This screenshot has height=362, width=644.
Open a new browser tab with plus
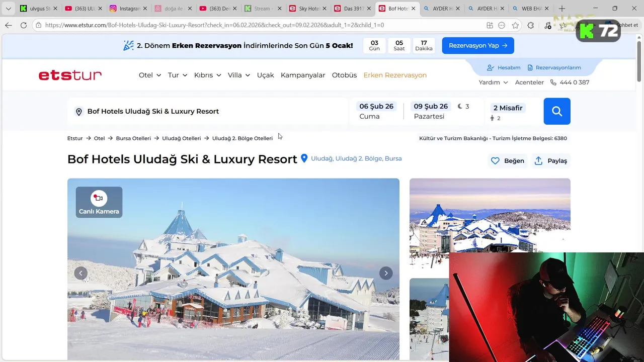pos(562,9)
